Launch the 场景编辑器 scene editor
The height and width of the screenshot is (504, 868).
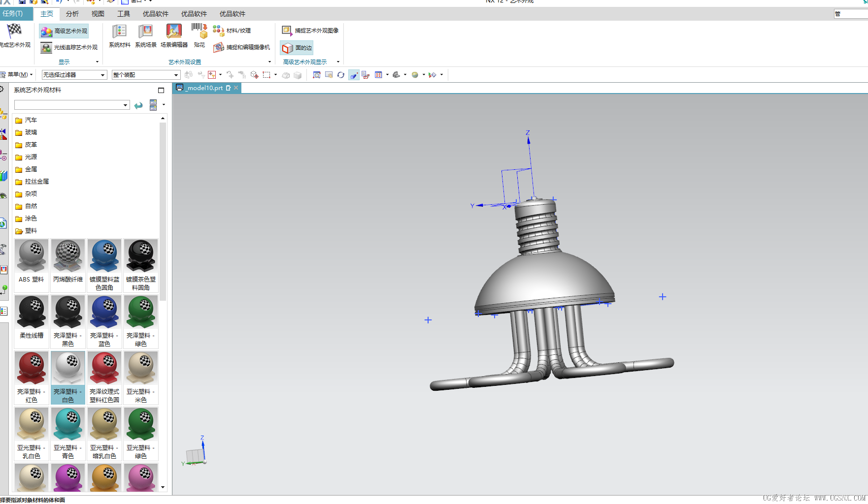pos(174,36)
